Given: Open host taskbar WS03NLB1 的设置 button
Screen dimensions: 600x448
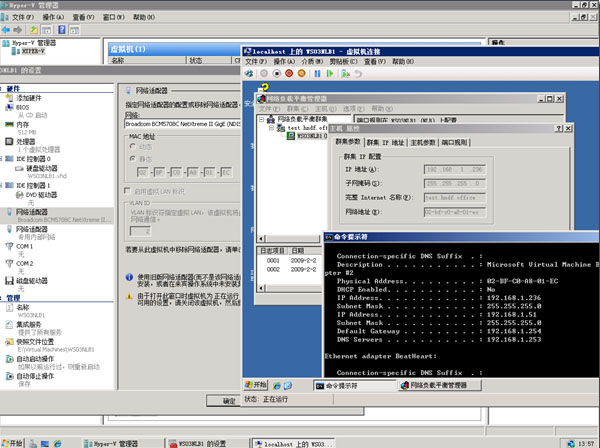Looking at the screenshot, I should coord(207,444).
